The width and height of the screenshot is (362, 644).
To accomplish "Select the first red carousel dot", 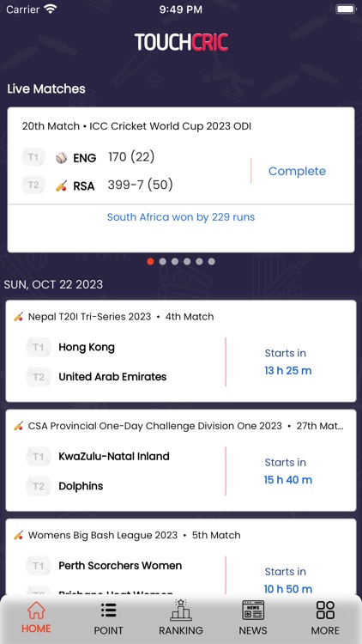I will (150, 261).
